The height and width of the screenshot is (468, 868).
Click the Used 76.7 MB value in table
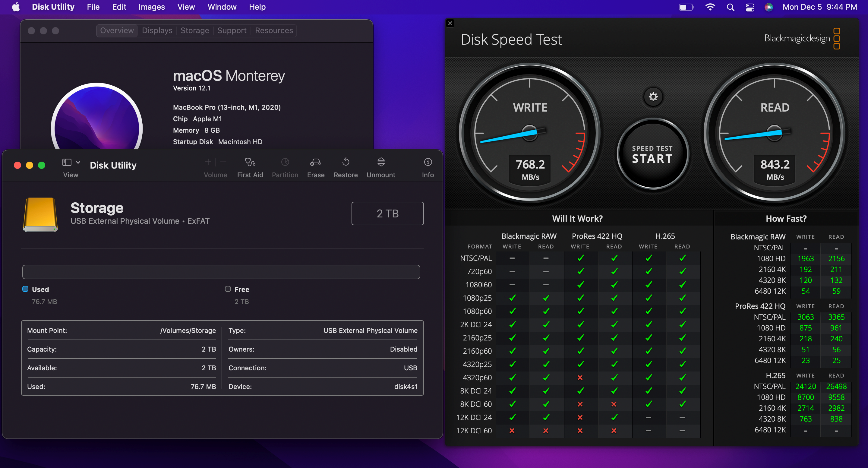[203, 387]
